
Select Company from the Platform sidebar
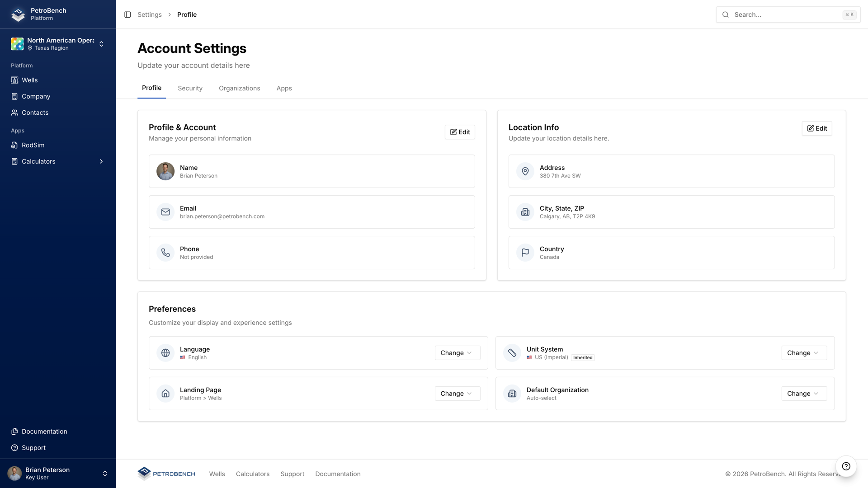(35, 96)
